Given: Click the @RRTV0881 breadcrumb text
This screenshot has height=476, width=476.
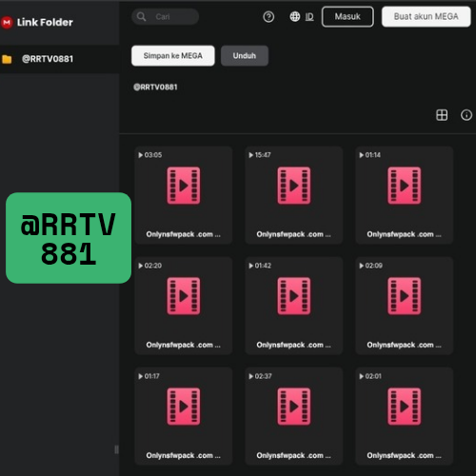Looking at the screenshot, I should tap(155, 87).
